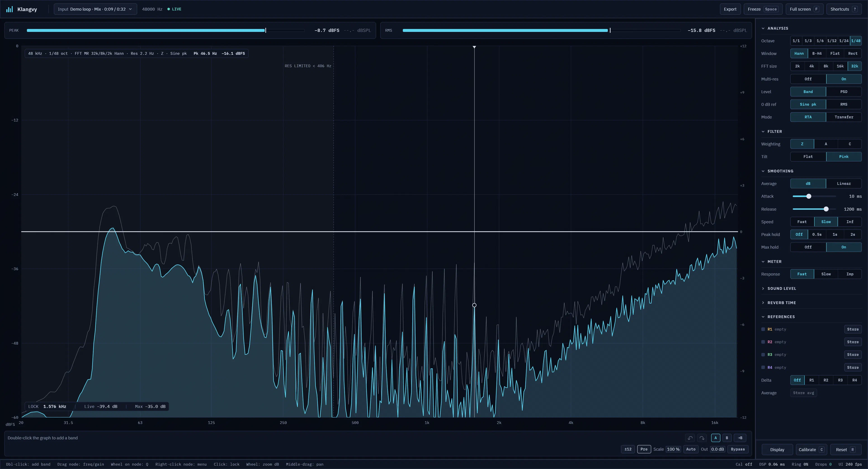868x469 pixels.
Task: Set Tilt to Flat
Action: [808, 157]
